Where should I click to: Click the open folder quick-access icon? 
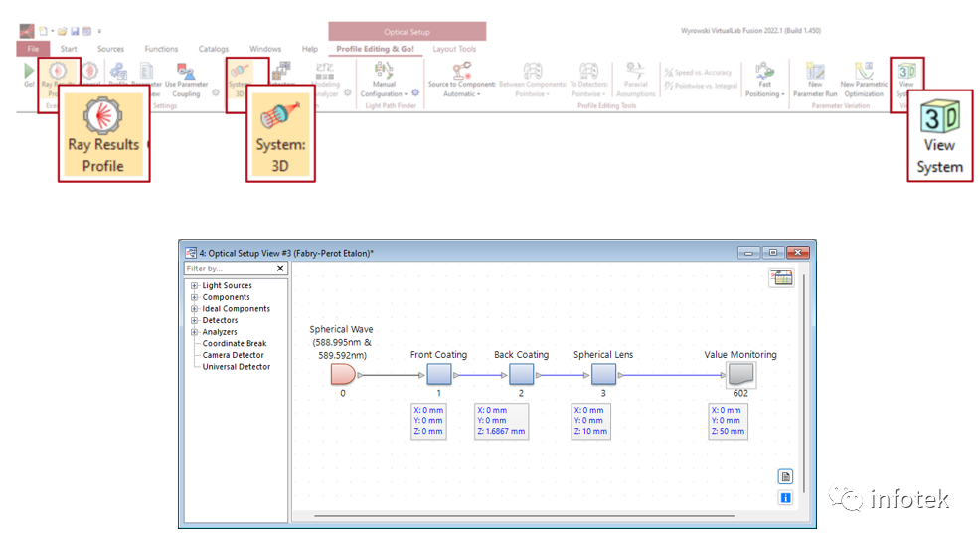[63, 31]
